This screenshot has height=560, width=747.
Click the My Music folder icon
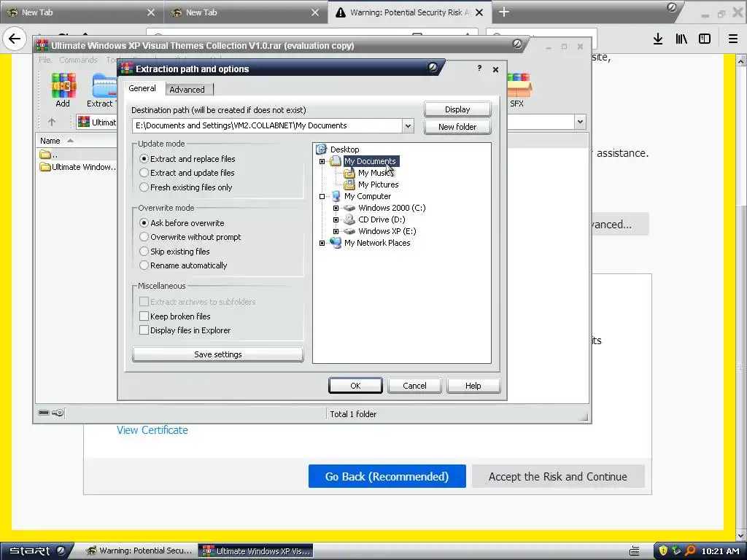tap(349, 173)
